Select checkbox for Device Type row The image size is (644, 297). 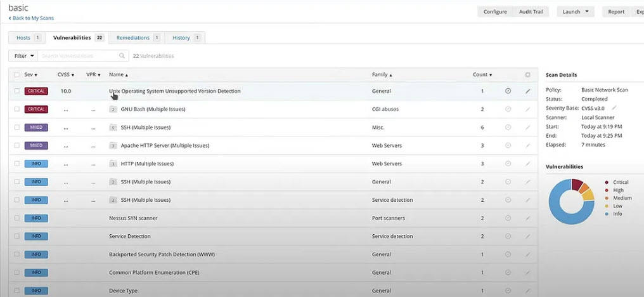click(17, 291)
